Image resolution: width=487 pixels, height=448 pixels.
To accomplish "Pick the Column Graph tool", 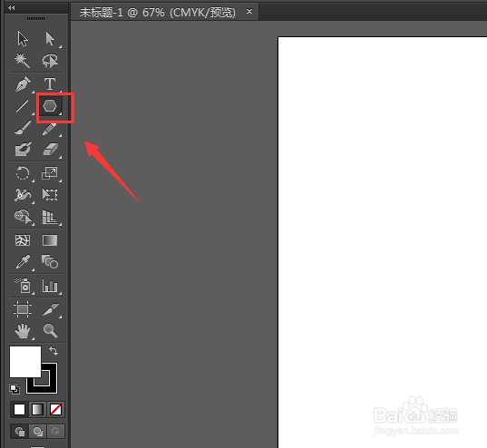I will point(50,286).
